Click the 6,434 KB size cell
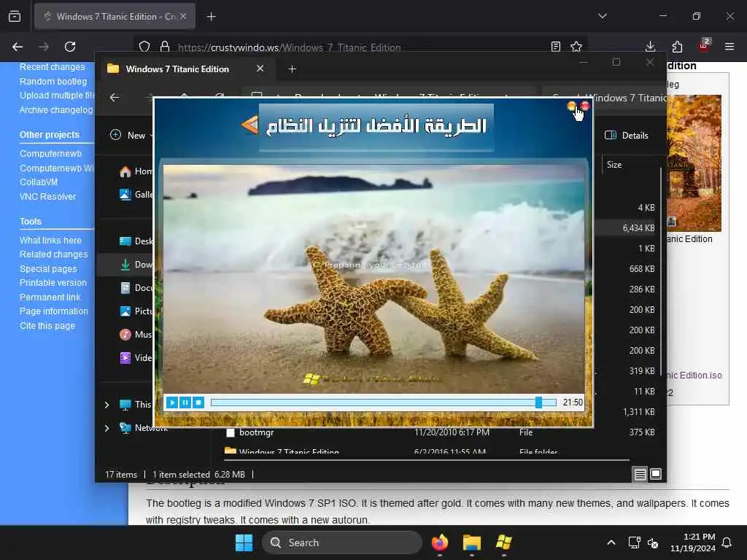 (x=638, y=228)
